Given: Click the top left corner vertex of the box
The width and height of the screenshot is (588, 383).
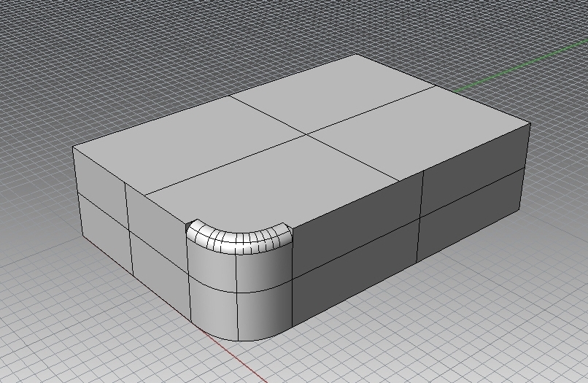Looking at the screenshot, I should pos(74,147).
